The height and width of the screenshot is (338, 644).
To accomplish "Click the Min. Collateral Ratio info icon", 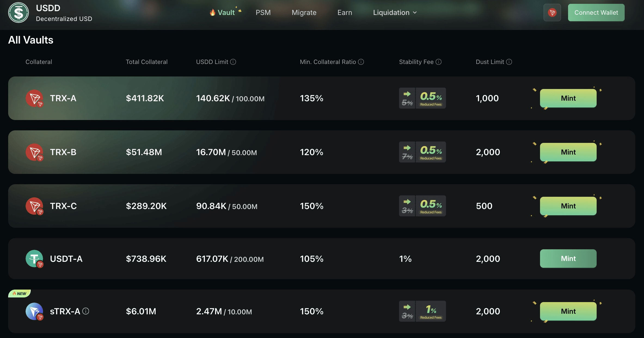I will tap(361, 62).
